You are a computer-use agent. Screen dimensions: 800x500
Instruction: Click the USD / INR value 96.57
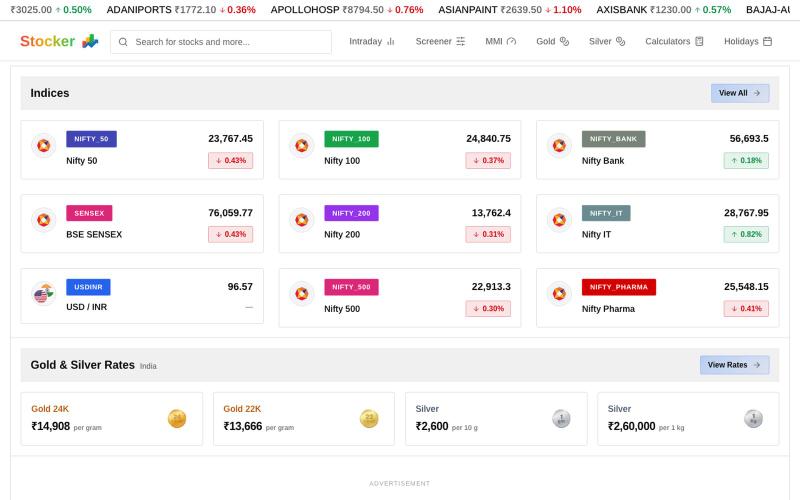click(240, 287)
